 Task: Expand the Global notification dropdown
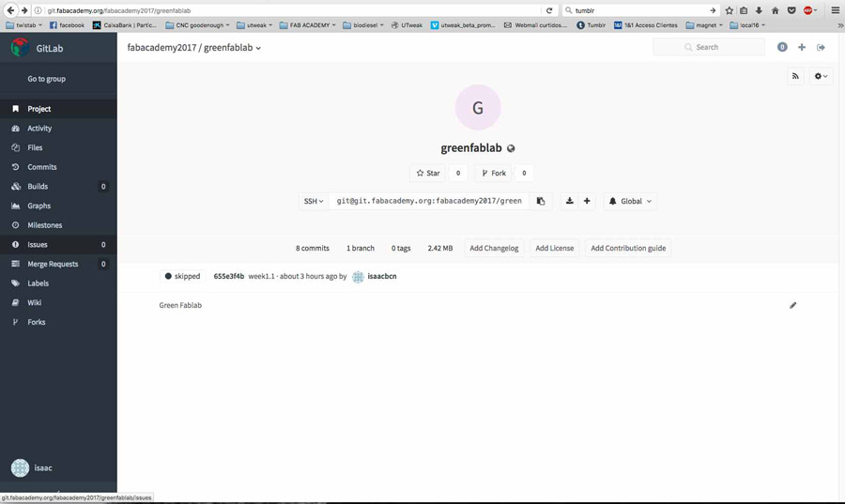[630, 201]
